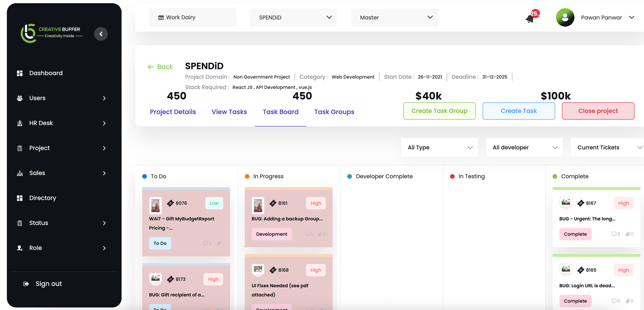Screen dimensions: 644x310
Task: Collapse the sidebar with the arrow button
Action: 101,34
